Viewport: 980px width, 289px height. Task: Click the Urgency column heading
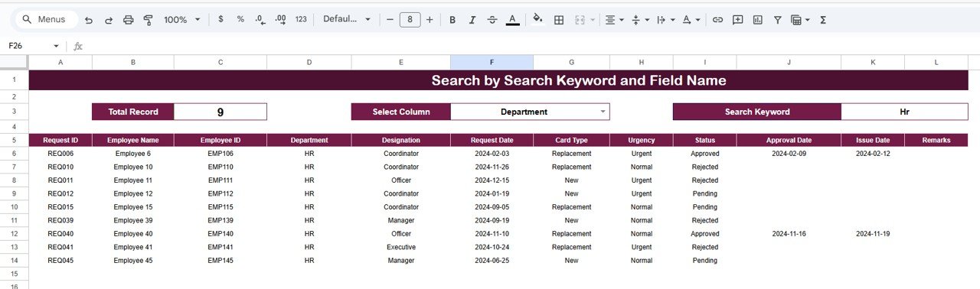point(642,140)
